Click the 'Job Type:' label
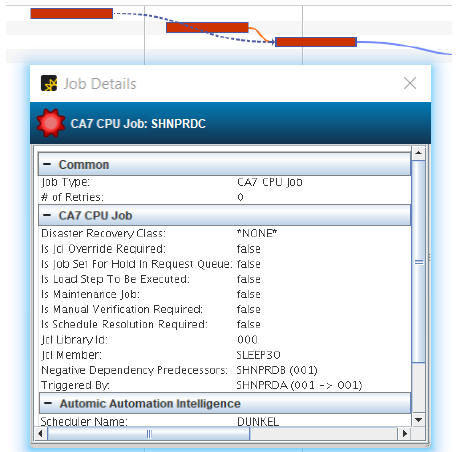 tap(65, 182)
